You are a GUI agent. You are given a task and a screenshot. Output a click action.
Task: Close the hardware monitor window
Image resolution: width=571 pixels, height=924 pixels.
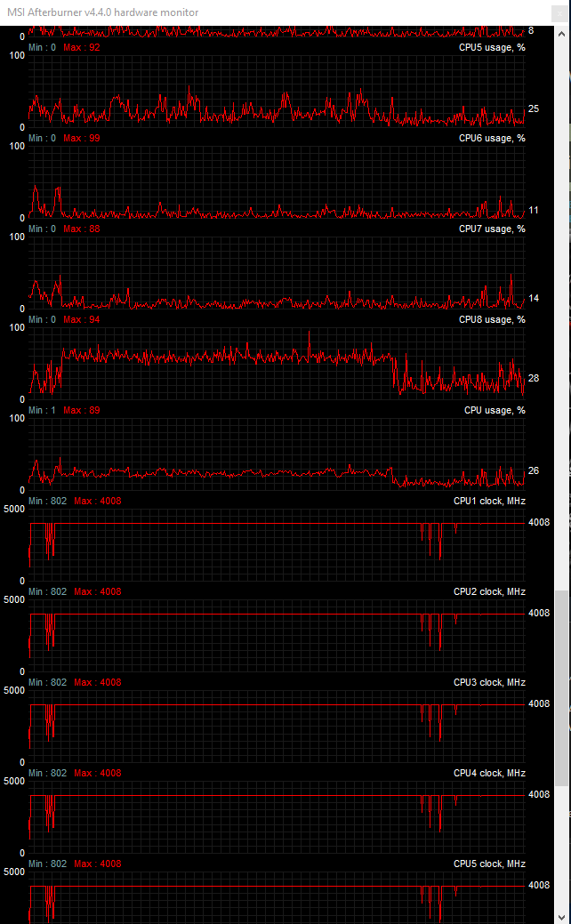pyautogui.click(x=558, y=13)
